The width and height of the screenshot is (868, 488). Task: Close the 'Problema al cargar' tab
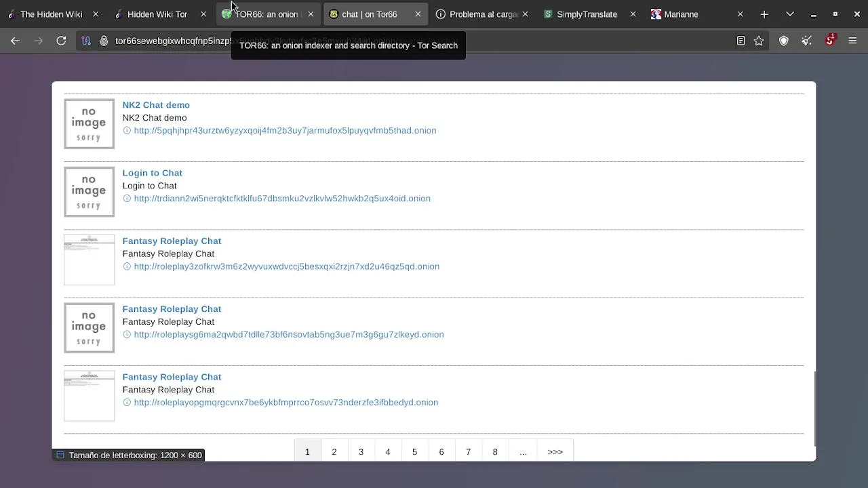click(x=525, y=14)
